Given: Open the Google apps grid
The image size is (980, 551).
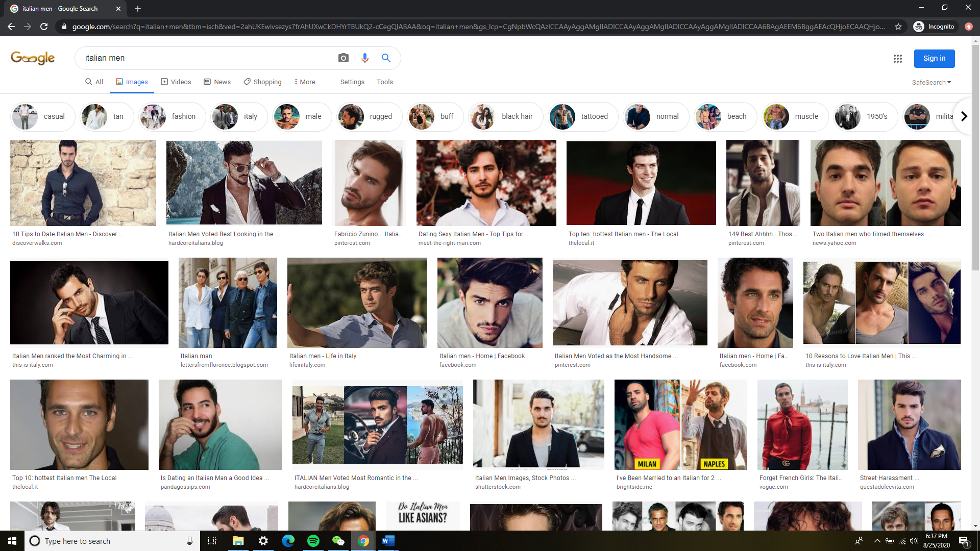Looking at the screenshot, I should [898, 59].
